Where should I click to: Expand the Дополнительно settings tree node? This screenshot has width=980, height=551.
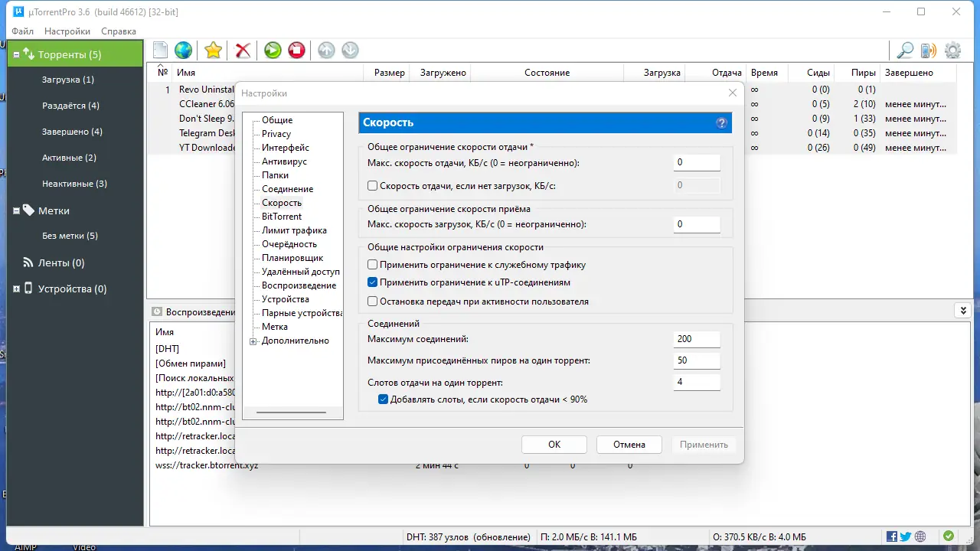pyautogui.click(x=253, y=341)
